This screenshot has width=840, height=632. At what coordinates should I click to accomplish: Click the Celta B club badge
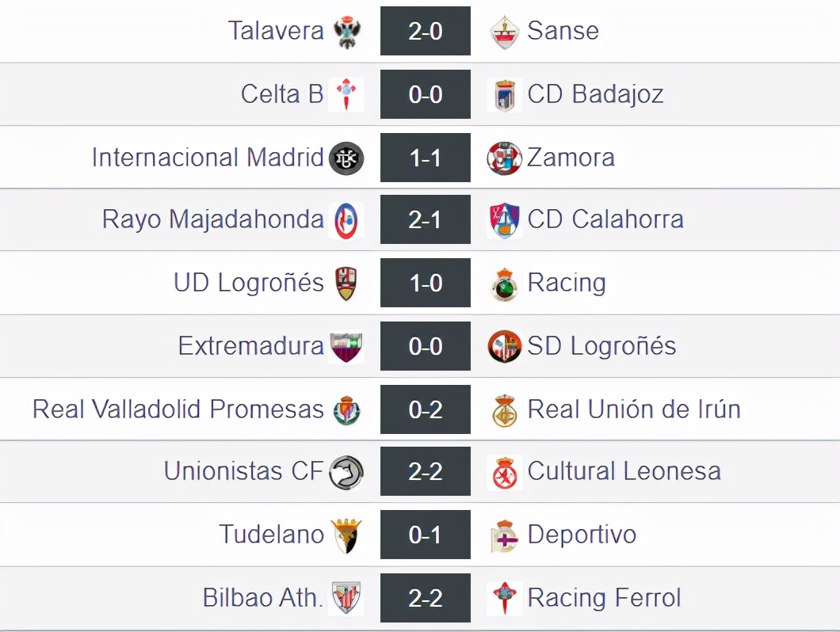pos(346,94)
